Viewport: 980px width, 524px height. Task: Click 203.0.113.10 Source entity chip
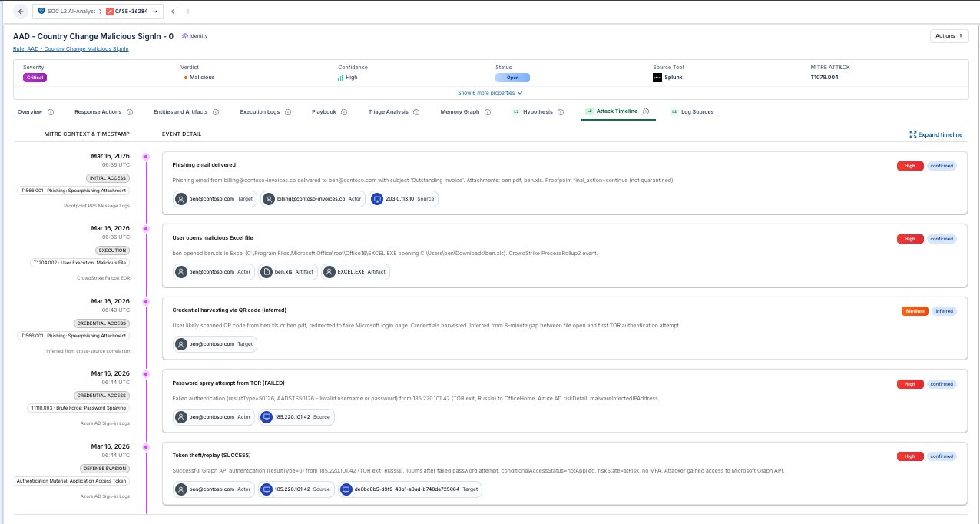click(404, 199)
